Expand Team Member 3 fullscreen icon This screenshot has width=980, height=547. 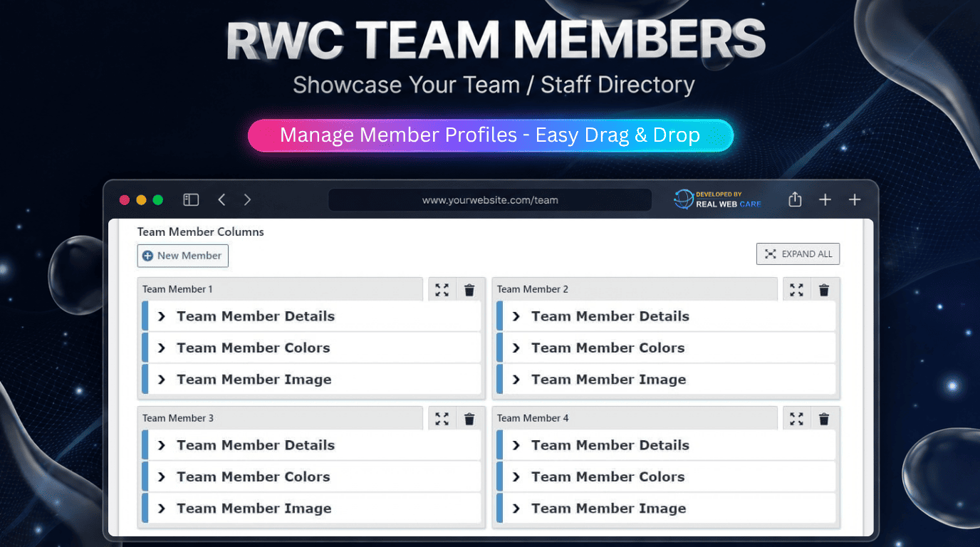click(x=442, y=418)
